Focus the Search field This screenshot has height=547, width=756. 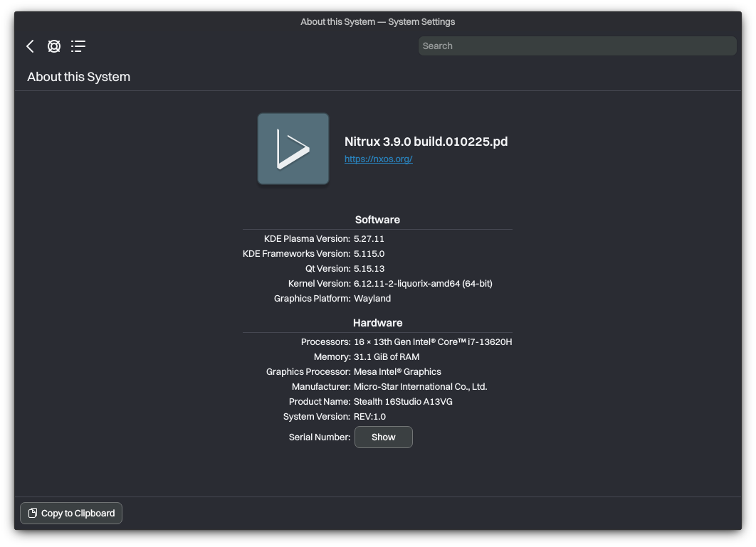(x=577, y=46)
